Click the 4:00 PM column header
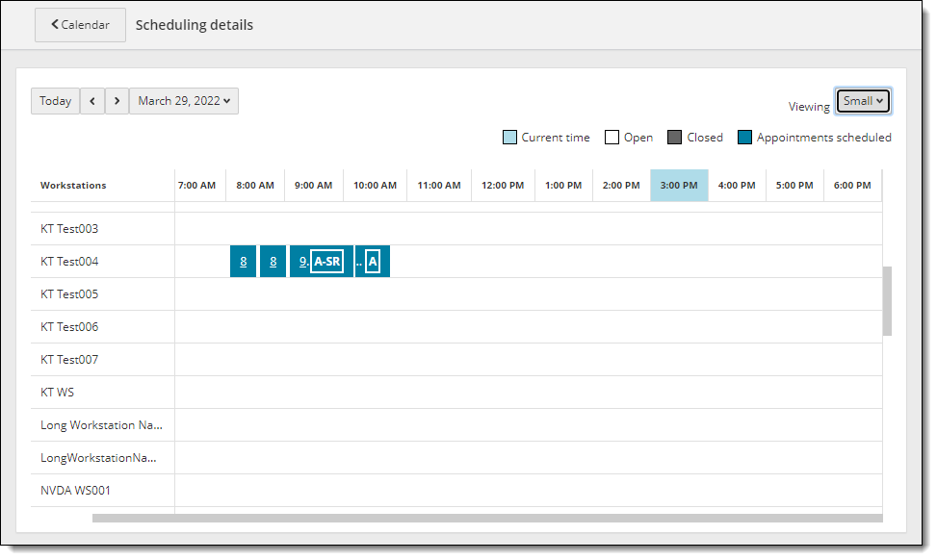 [737, 185]
